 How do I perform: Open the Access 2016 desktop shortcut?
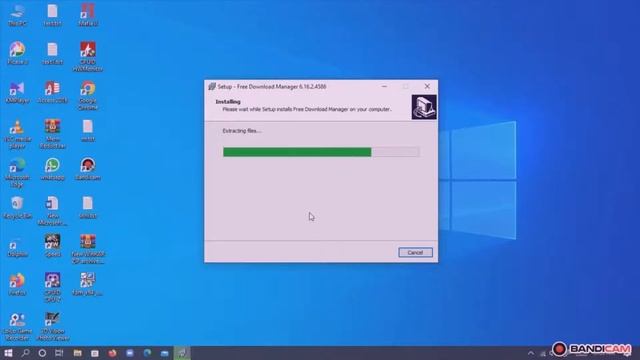53,92
